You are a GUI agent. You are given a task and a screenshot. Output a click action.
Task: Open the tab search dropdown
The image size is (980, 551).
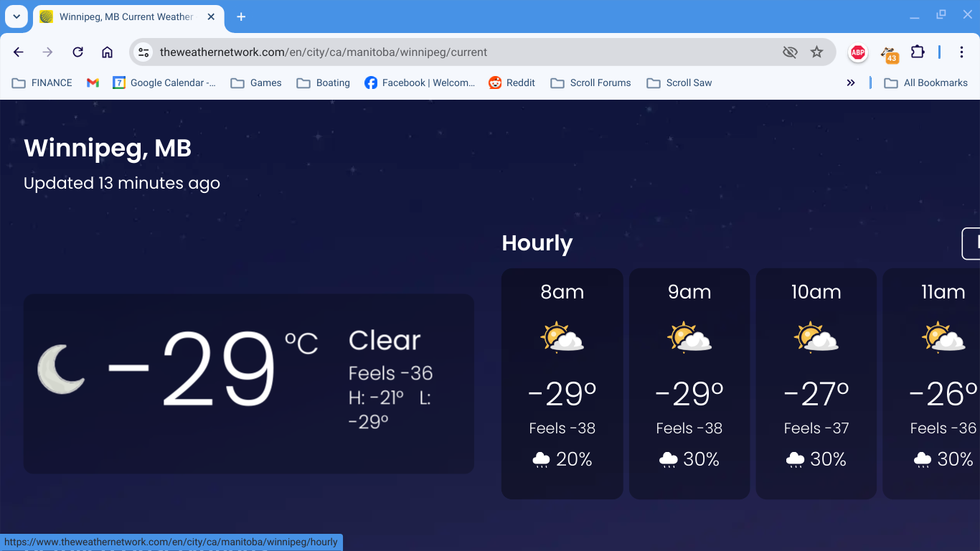(x=16, y=17)
